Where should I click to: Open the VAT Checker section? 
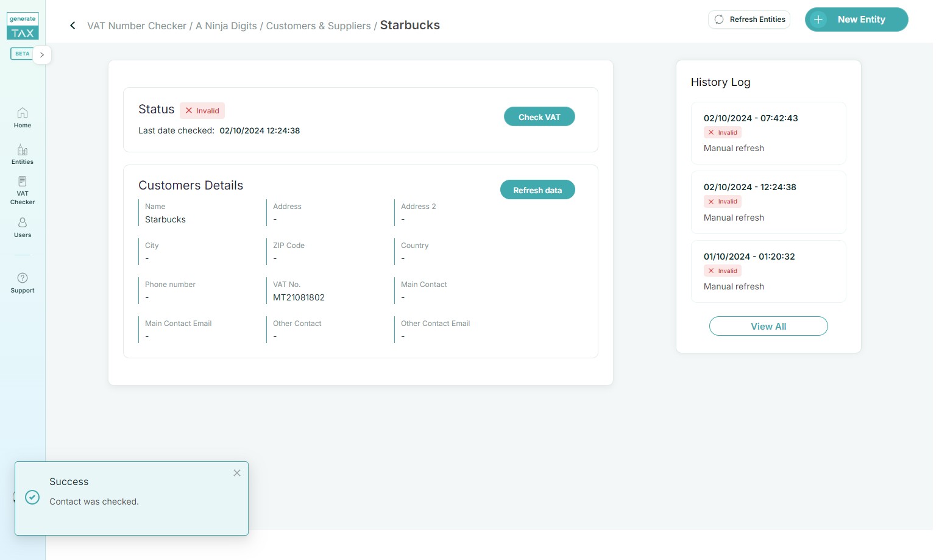(23, 191)
